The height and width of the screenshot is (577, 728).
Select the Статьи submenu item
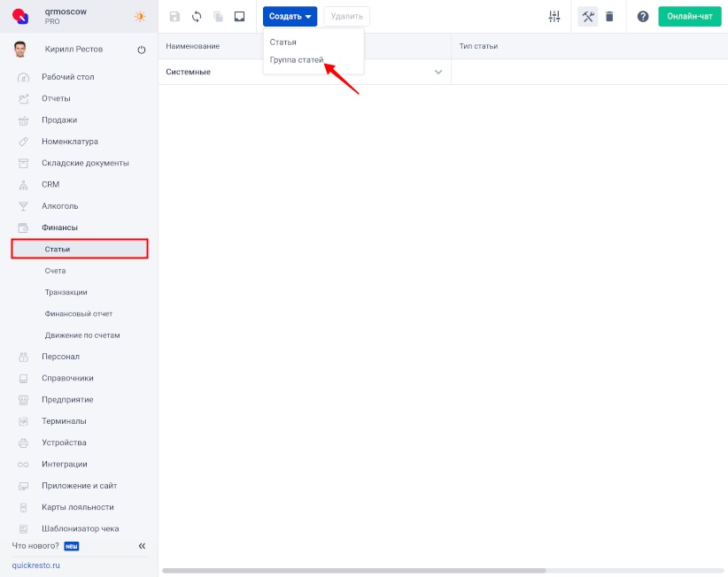80,249
